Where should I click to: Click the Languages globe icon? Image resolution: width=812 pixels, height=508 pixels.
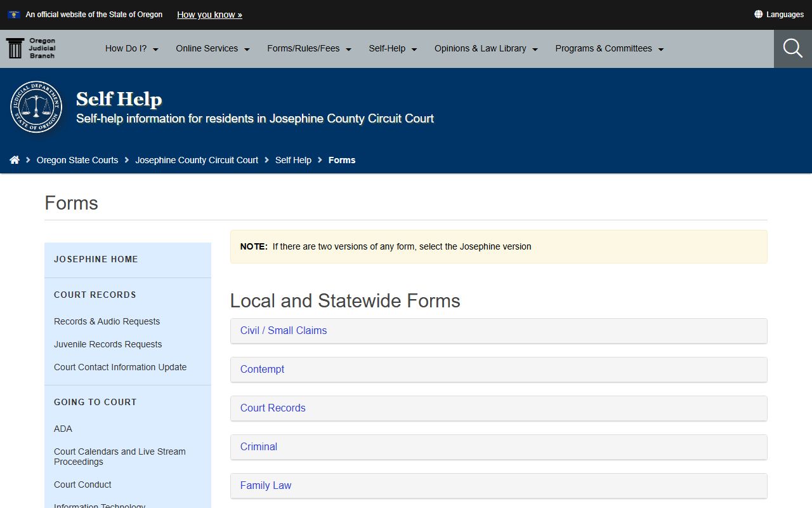tap(758, 14)
